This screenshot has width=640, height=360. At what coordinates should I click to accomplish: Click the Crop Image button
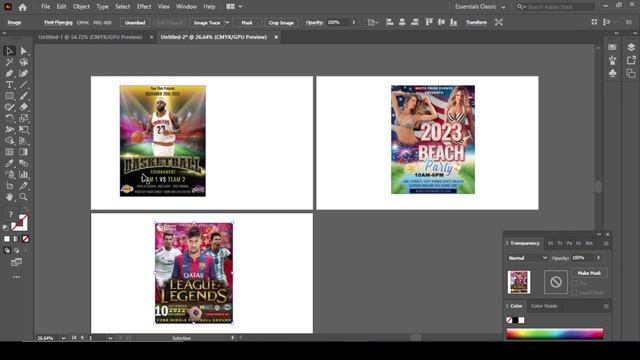(x=281, y=23)
